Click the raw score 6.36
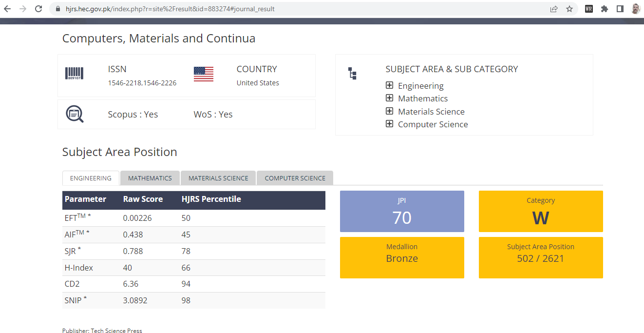Viewport: 644px width, 333px height. (x=131, y=284)
